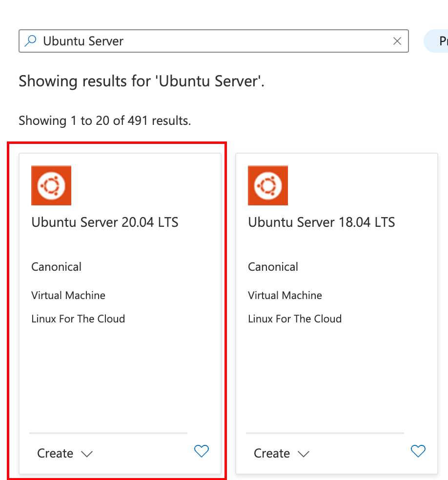This screenshot has height=480, width=448.
Task: Click Linux For The Cloud on 18.04 card
Action: click(295, 319)
